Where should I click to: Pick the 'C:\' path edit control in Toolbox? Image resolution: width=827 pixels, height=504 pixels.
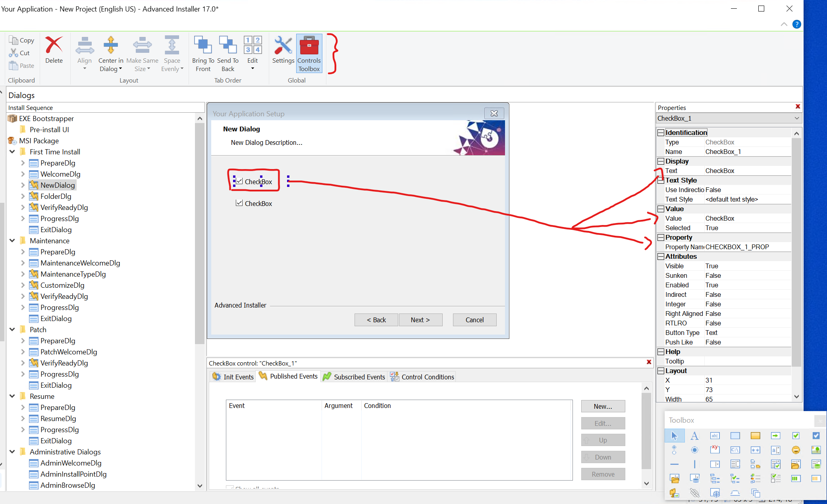[x=735, y=450]
